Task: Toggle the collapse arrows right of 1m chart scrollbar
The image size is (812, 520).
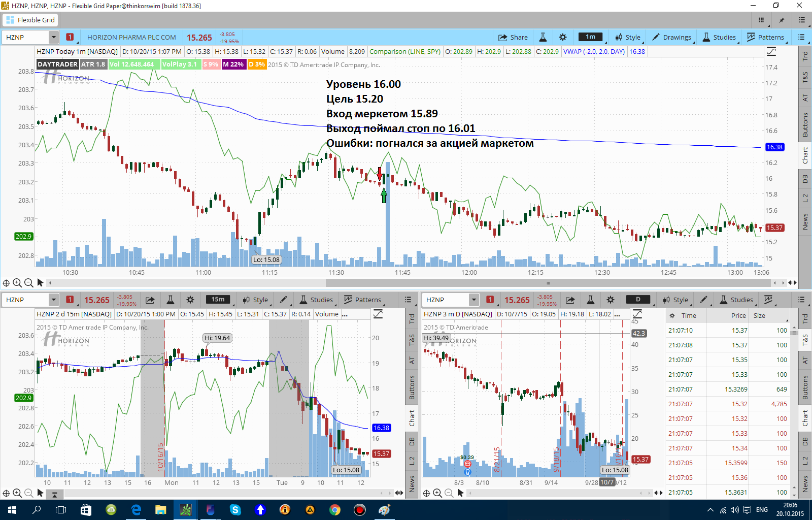Action: point(792,283)
